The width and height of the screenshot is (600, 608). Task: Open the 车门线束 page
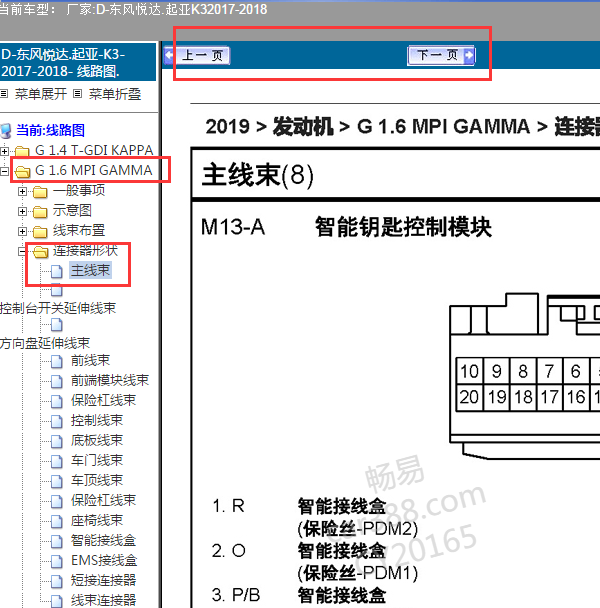pos(97,461)
